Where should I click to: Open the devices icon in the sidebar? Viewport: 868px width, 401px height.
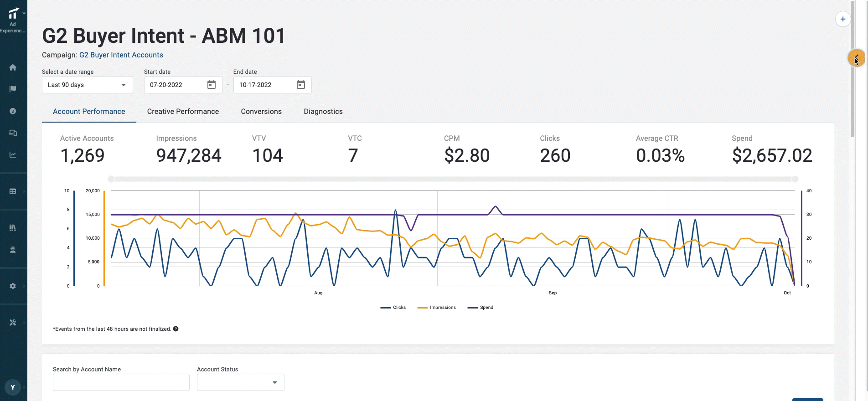pos(13,133)
